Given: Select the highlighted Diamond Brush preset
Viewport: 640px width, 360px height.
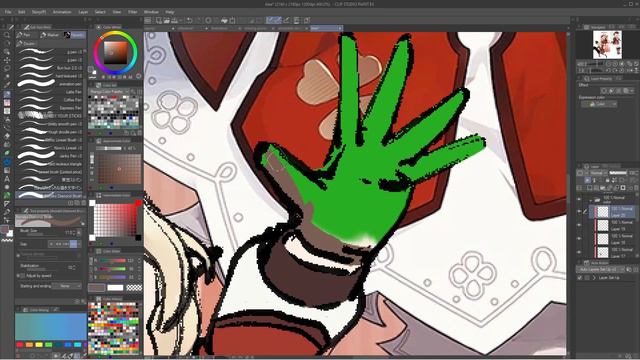Looking at the screenshot, I should click(51, 196).
